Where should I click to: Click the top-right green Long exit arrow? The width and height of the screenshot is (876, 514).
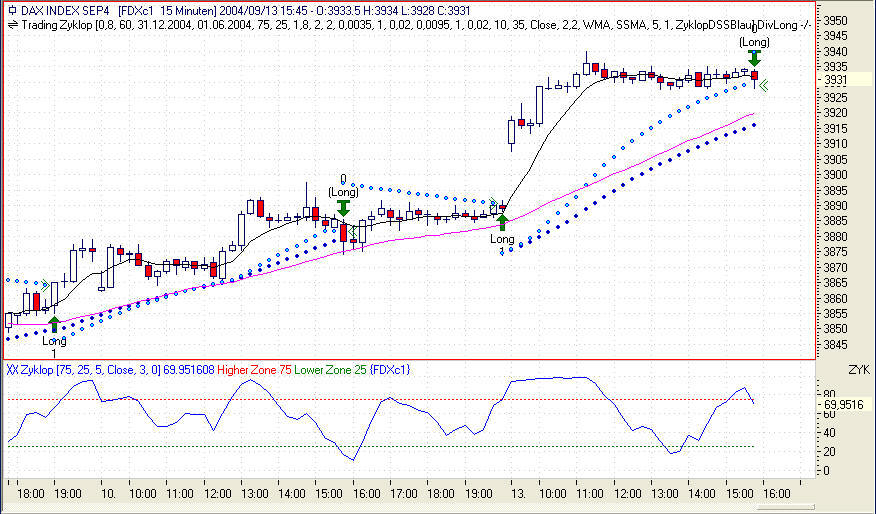[754, 58]
